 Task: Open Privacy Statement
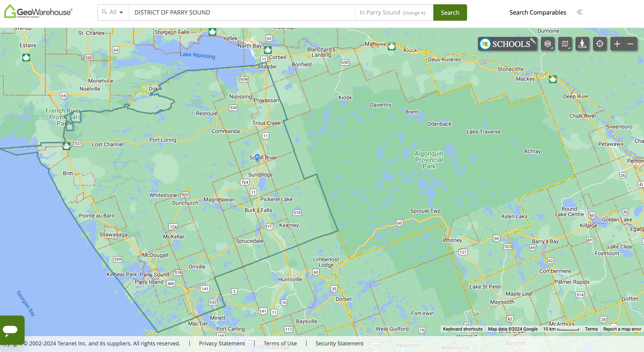pos(222,343)
